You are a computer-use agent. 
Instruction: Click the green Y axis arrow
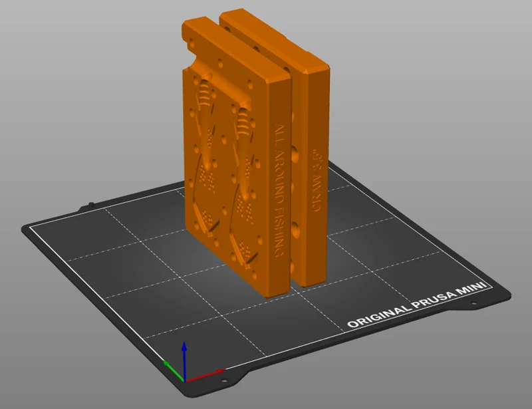(x=174, y=371)
